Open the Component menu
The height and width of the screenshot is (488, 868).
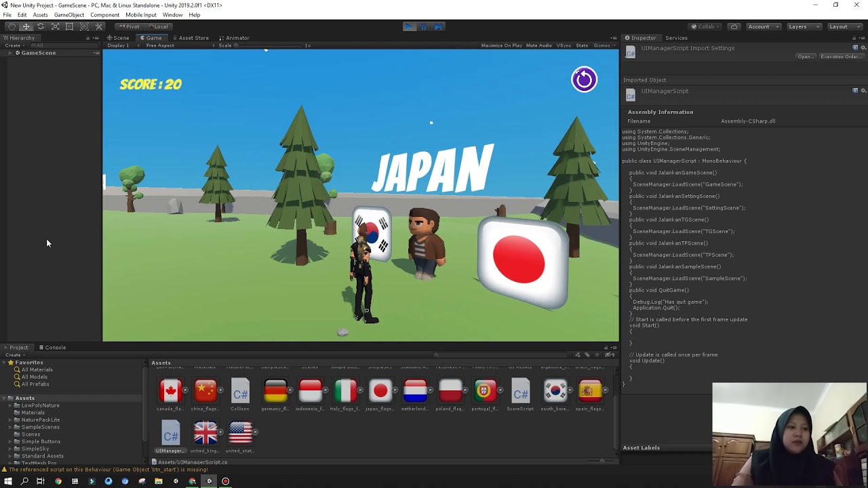(104, 15)
